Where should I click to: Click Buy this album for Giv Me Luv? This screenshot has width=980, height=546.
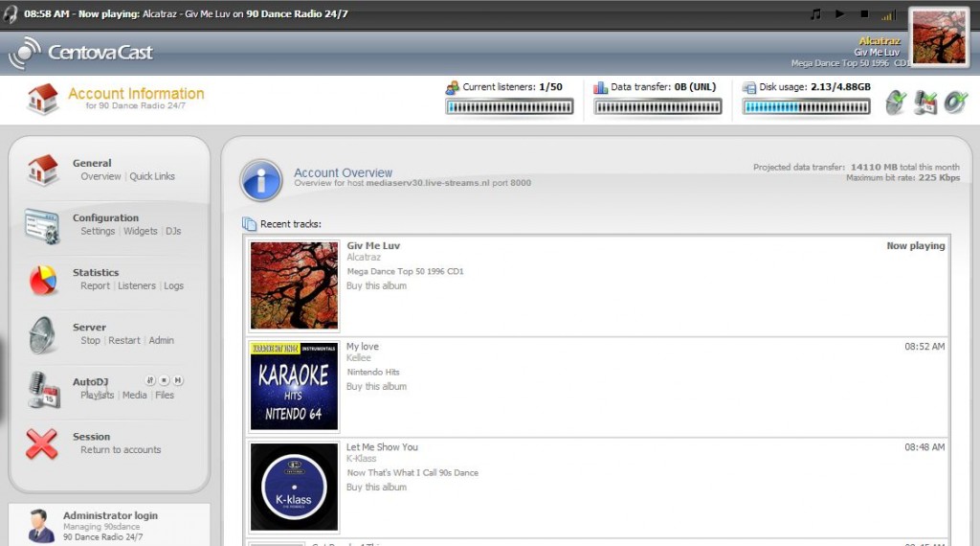click(x=377, y=285)
